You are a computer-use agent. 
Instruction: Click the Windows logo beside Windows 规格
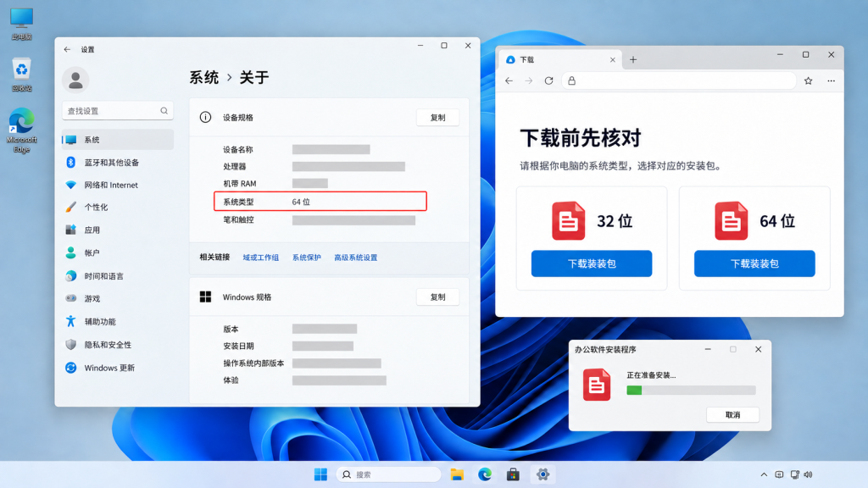[205, 297]
